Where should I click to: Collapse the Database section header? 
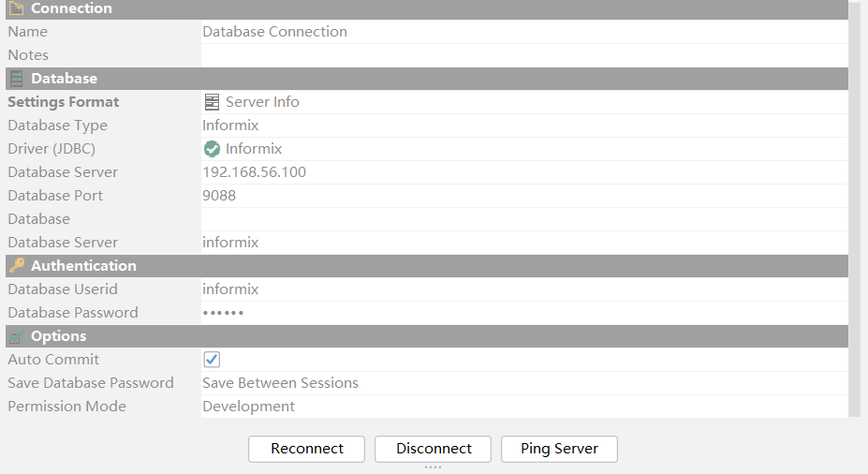[427, 79]
